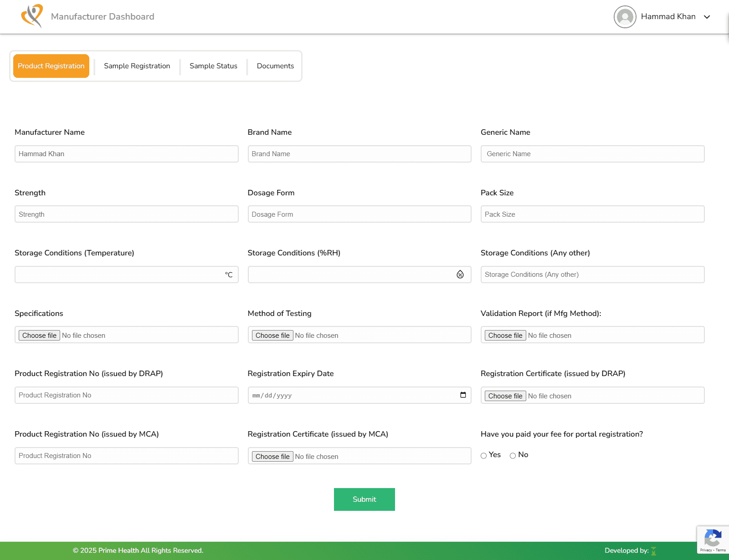The width and height of the screenshot is (729, 560).
Task: Click the 2025 Prime Health copyright text
Action: (138, 550)
